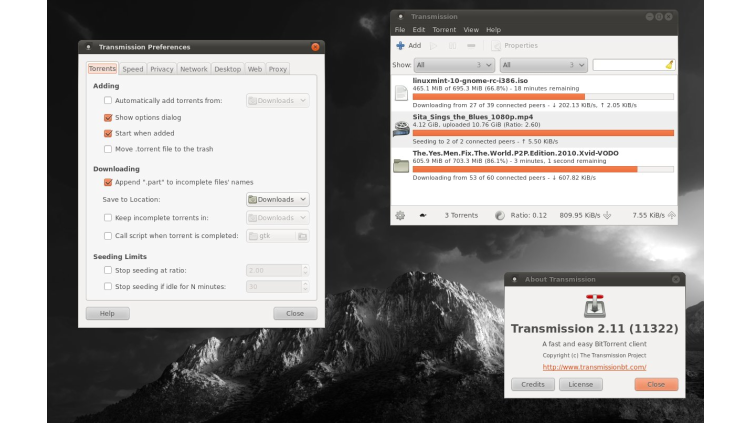Open the Help menu in Transmission
Viewport: 752px width, 423px height.
coord(494,30)
